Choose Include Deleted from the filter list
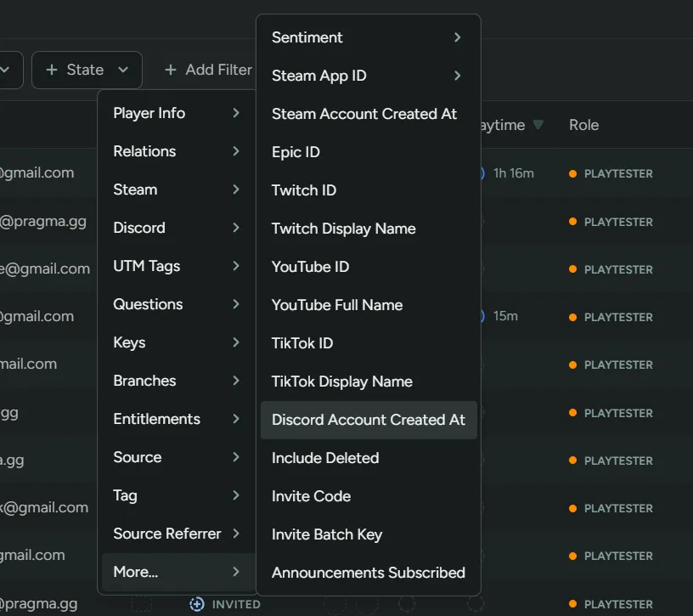 point(325,458)
